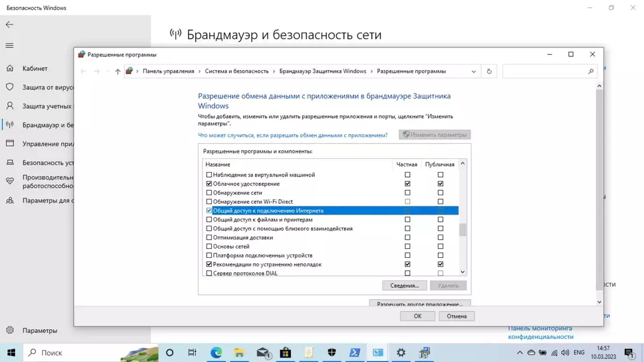
Task: Click Панель управления breadcrumb
Action: (169, 71)
